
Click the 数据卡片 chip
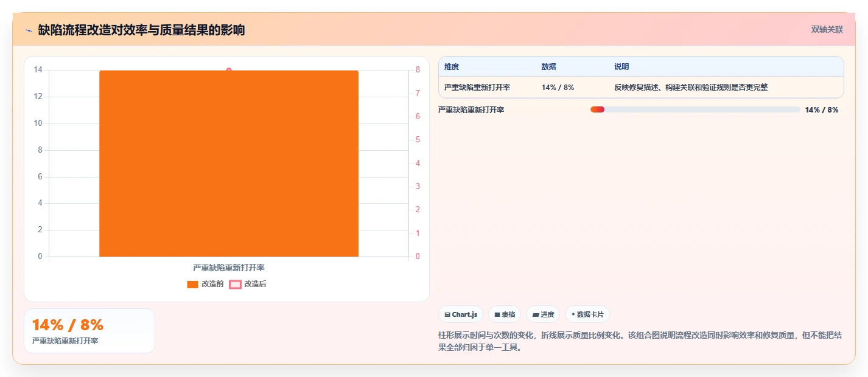pos(587,314)
